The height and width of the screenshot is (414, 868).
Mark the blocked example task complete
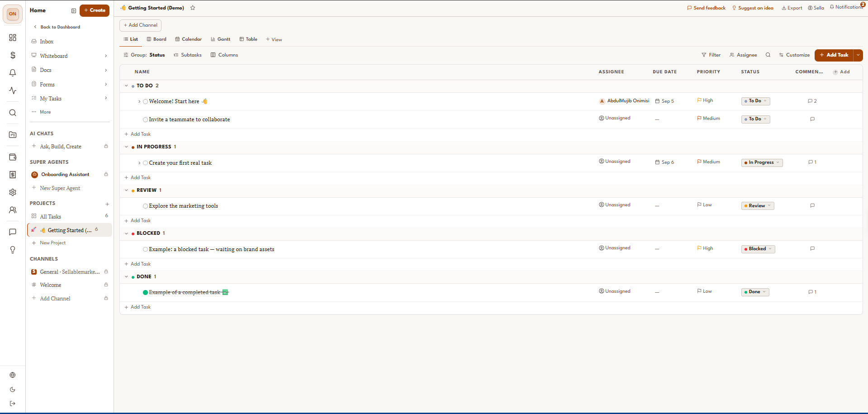pyautogui.click(x=145, y=249)
